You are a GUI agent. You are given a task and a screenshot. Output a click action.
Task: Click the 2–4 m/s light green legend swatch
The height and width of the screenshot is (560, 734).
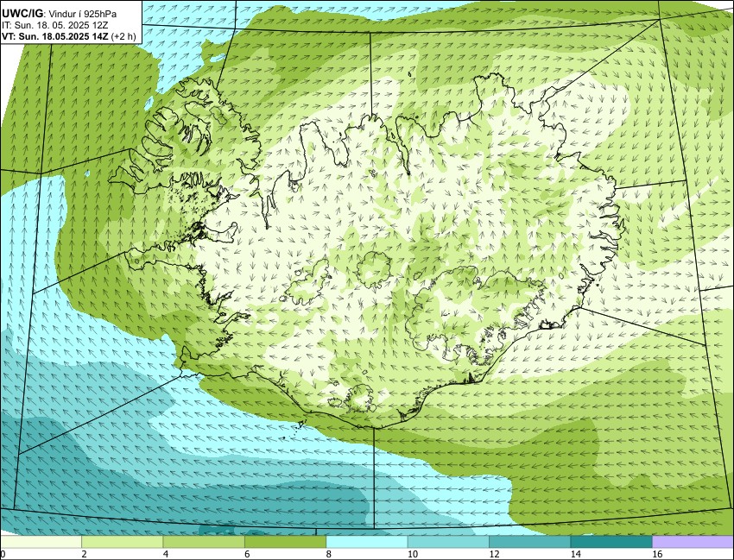pos(123,542)
